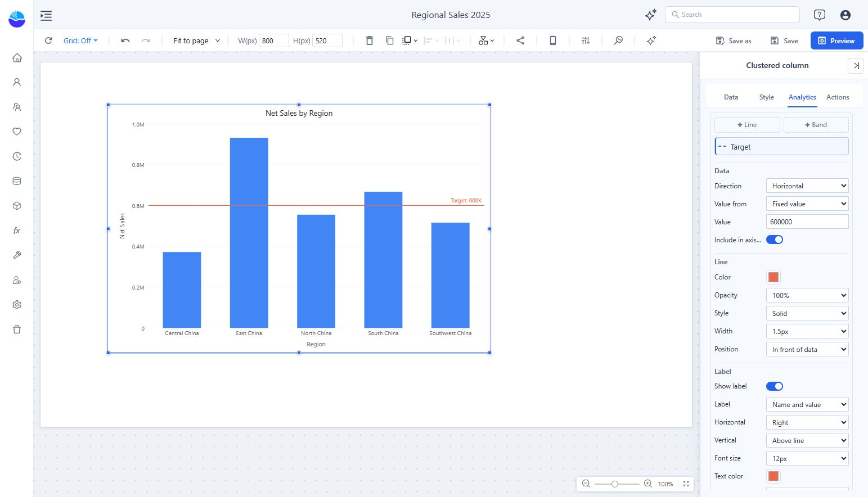Open the Grid: Off dropdown

[80, 40]
